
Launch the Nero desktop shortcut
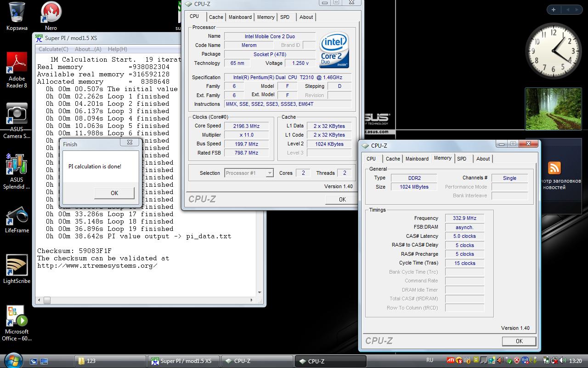(x=51, y=16)
